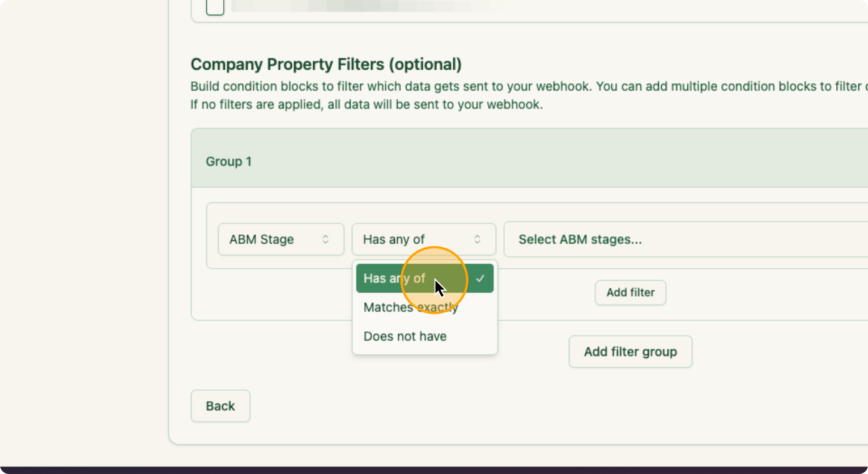This screenshot has height=474, width=868.
Task: Select the Matches exactly option
Action: pos(410,307)
